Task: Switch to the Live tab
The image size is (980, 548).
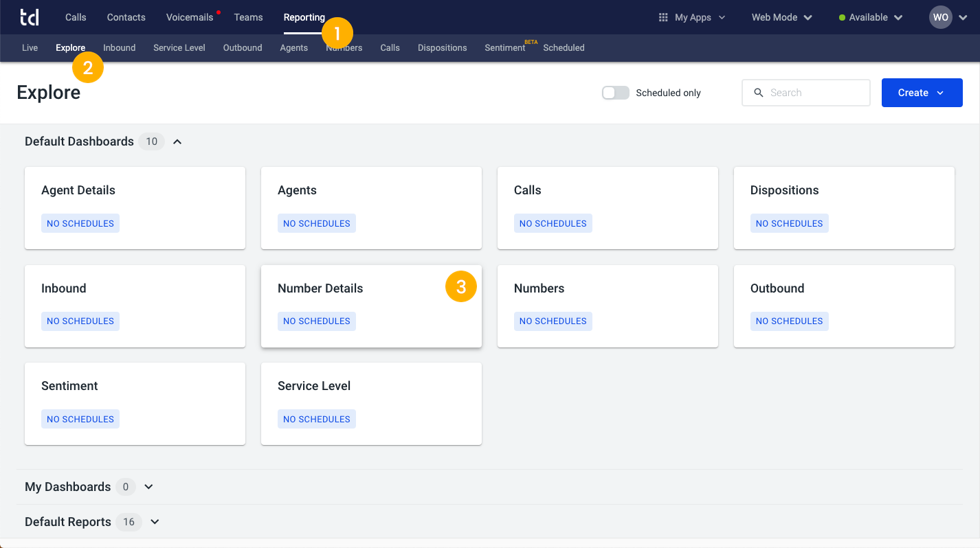Action: (x=30, y=47)
